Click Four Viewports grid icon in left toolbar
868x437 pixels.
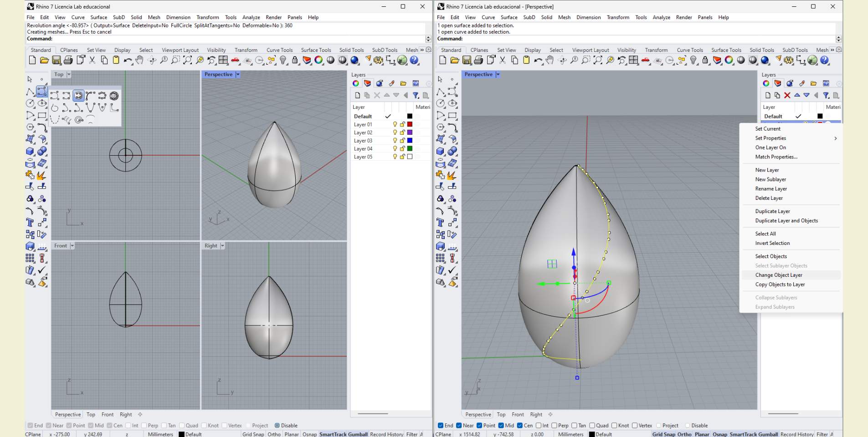pyautogui.click(x=223, y=60)
